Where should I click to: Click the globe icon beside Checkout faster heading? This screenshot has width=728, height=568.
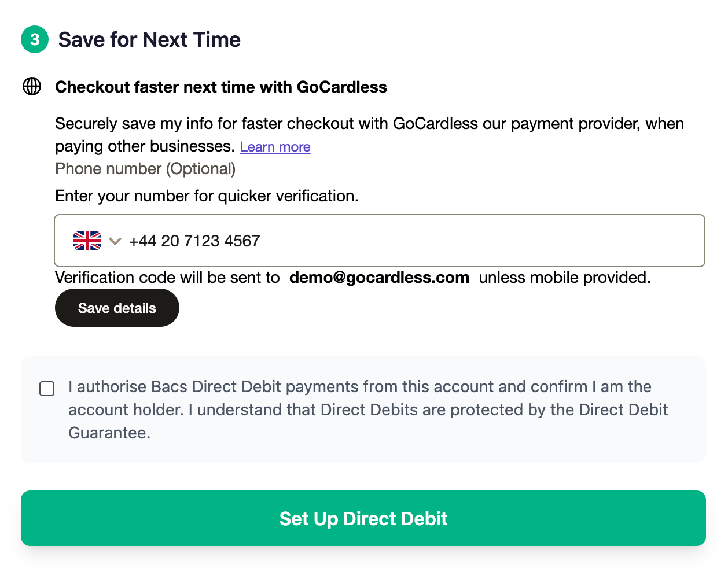point(32,86)
